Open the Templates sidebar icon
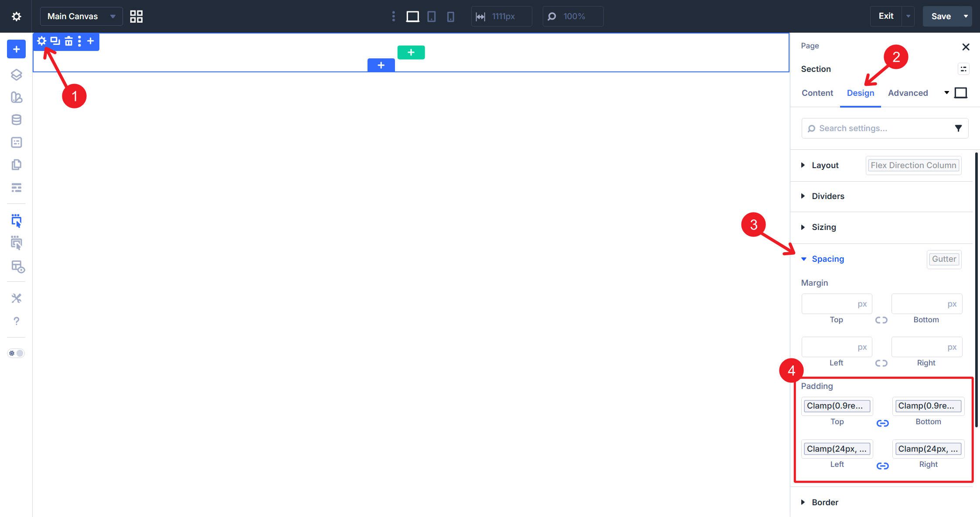The width and height of the screenshot is (980, 517). click(x=16, y=98)
